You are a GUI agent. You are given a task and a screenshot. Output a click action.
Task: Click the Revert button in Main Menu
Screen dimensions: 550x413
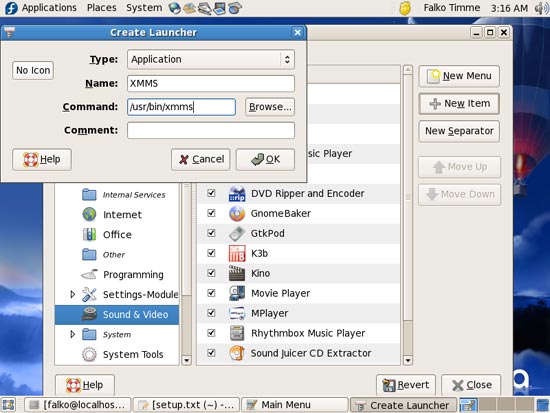[x=406, y=385]
